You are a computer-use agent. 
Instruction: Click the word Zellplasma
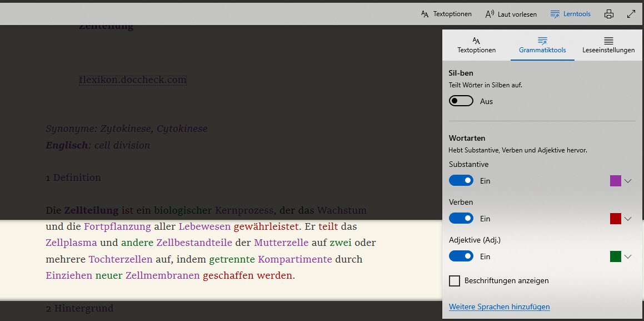72,243
